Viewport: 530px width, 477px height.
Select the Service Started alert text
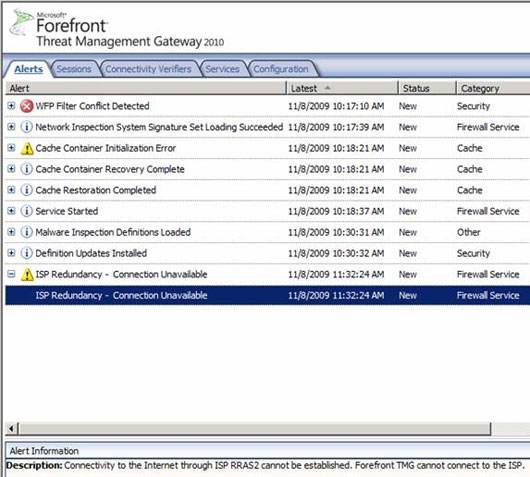click(67, 211)
